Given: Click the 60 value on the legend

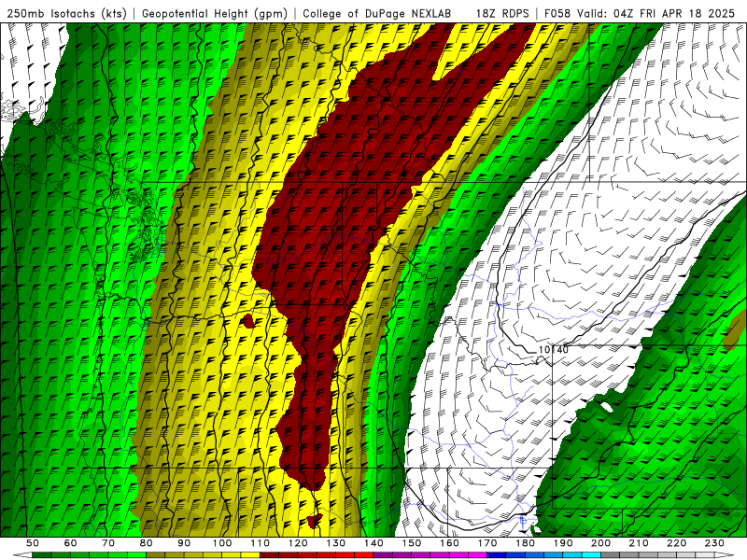Looking at the screenshot, I should tap(70, 543).
